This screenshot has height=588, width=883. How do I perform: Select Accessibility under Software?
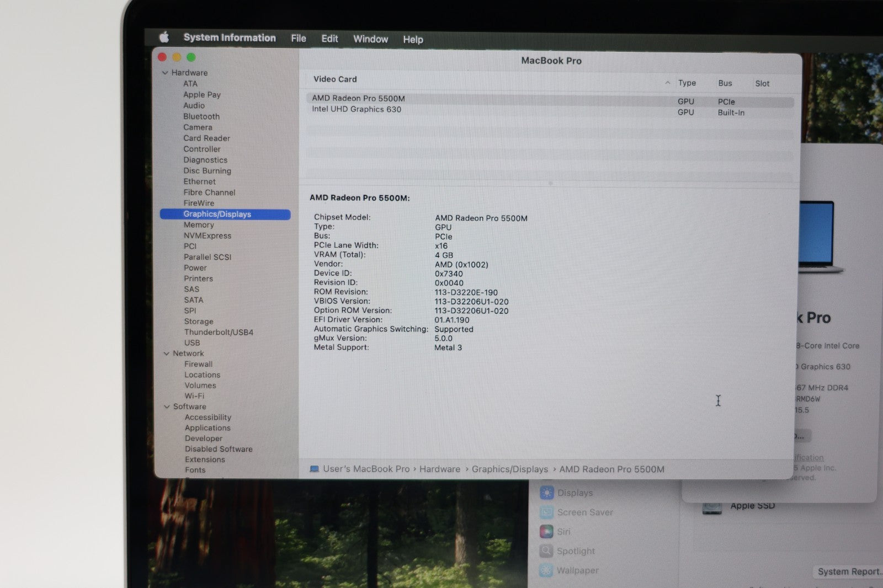point(208,418)
